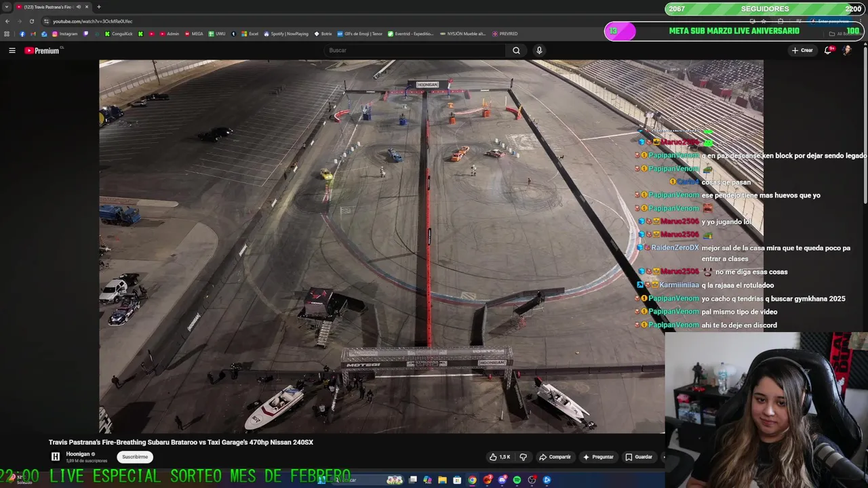Screen dimensions: 868x488
Task: Click the browser address bar URL
Action: tap(92, 21)
